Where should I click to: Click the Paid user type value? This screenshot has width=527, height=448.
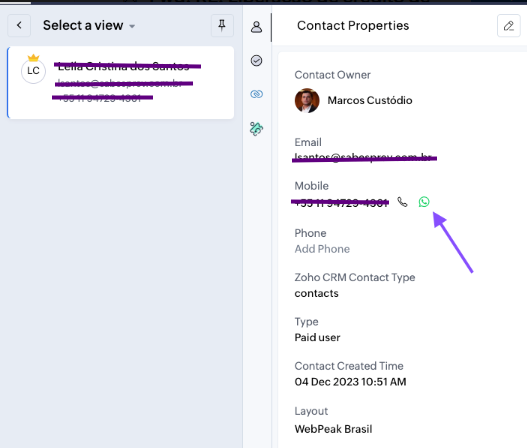[317, 337]
